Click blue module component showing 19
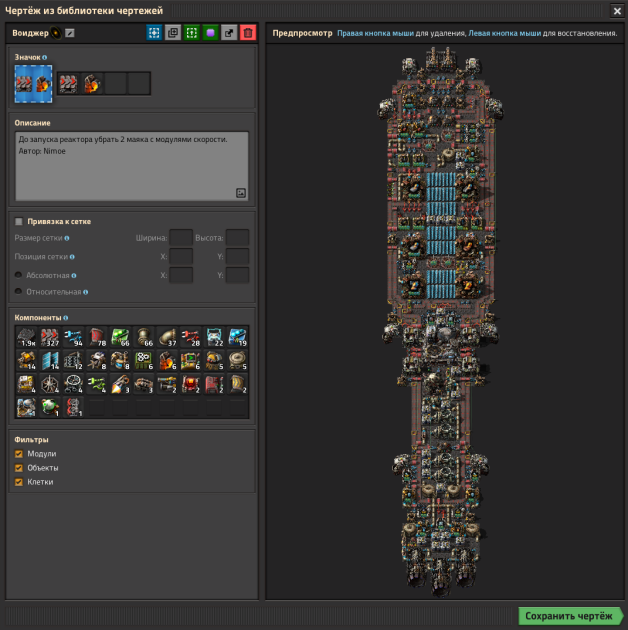The height and width of the screenshot is (630, 628). [x=237, y=337]
